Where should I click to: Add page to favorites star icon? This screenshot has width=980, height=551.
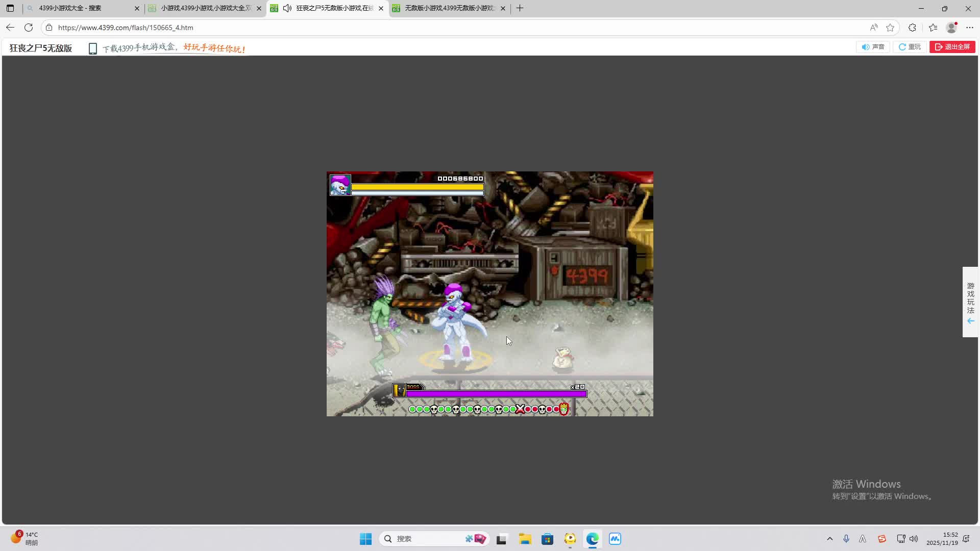click(890, 28)
